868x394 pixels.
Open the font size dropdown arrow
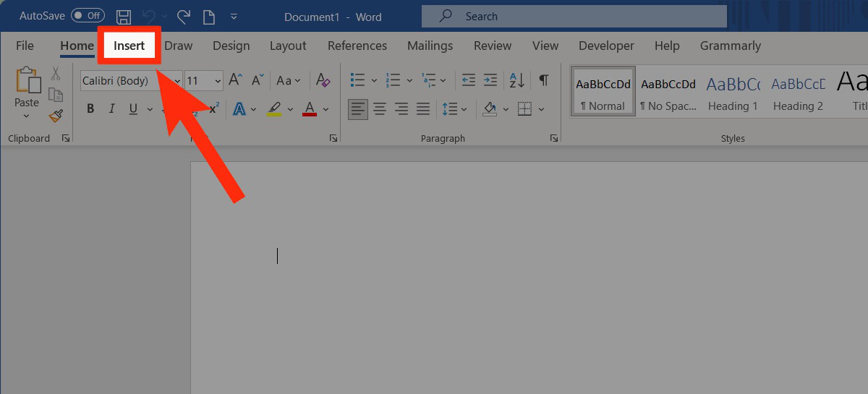pos(218,81)
